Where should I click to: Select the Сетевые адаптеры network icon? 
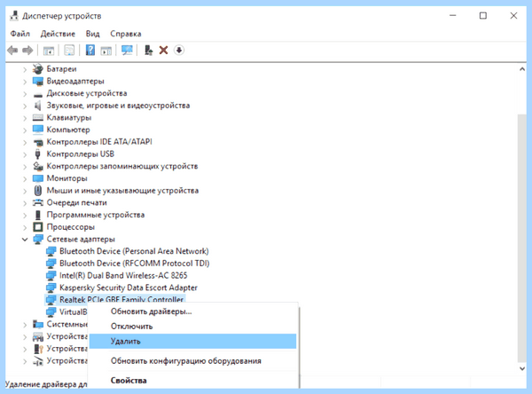pyautogui.click(x=38, y=239)
